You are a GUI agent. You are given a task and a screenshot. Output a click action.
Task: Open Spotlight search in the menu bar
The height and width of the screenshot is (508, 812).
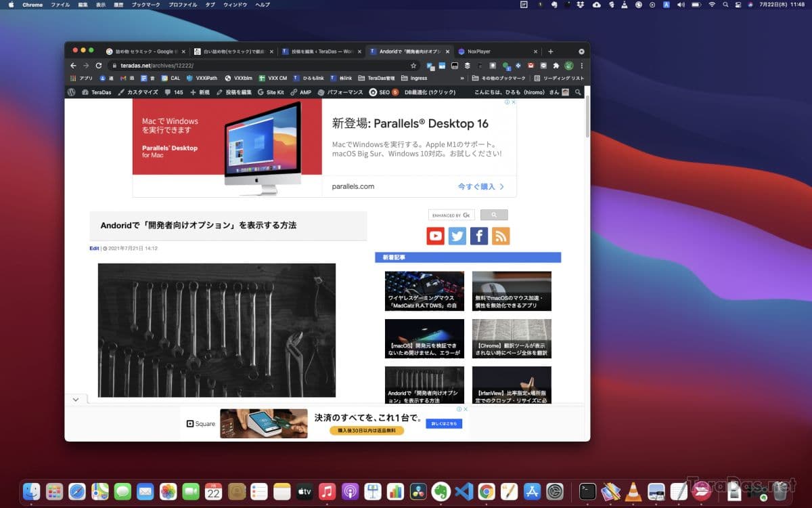coord(725,4)
